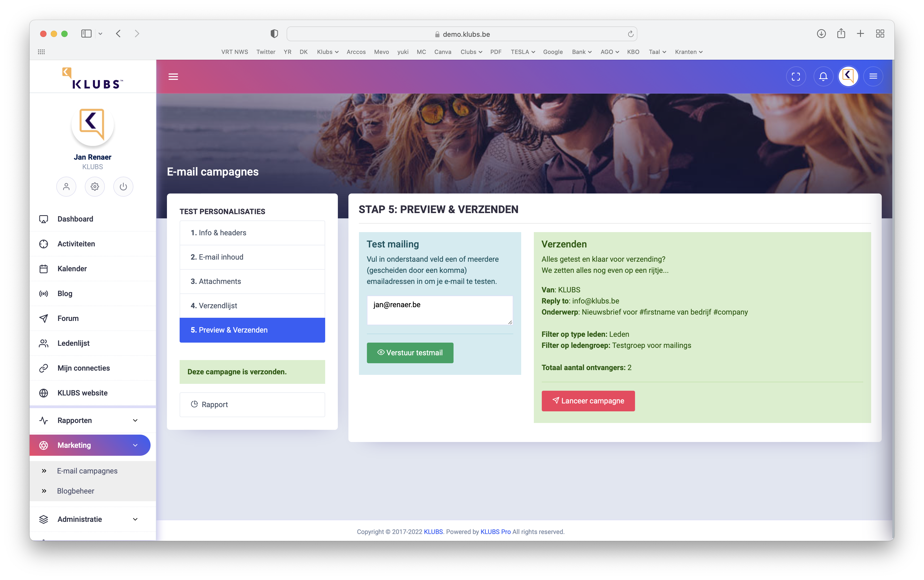Toggle the hamburger menu in header
The width and height of the screenshot is (924, 580).
[173, 77]
